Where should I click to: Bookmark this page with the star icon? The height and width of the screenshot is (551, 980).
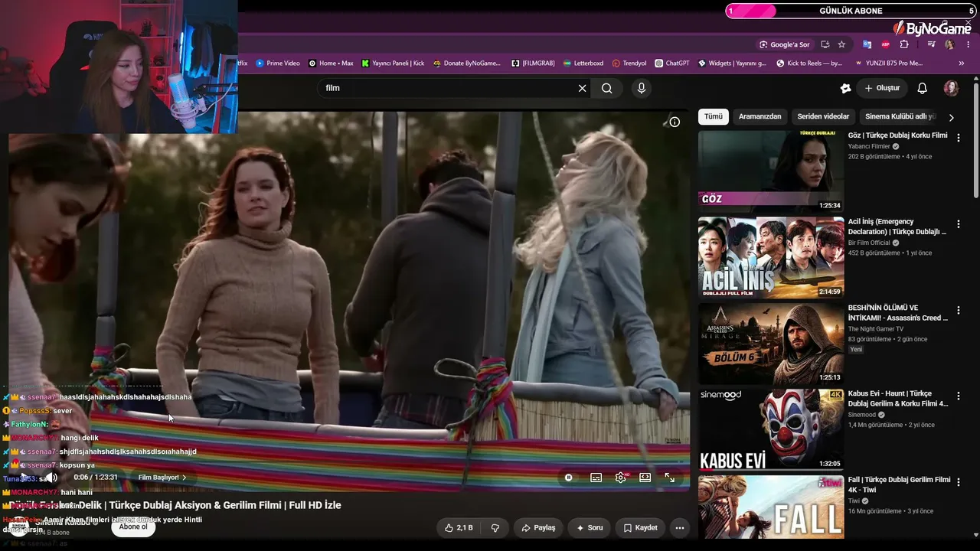(x=841, y=44)
